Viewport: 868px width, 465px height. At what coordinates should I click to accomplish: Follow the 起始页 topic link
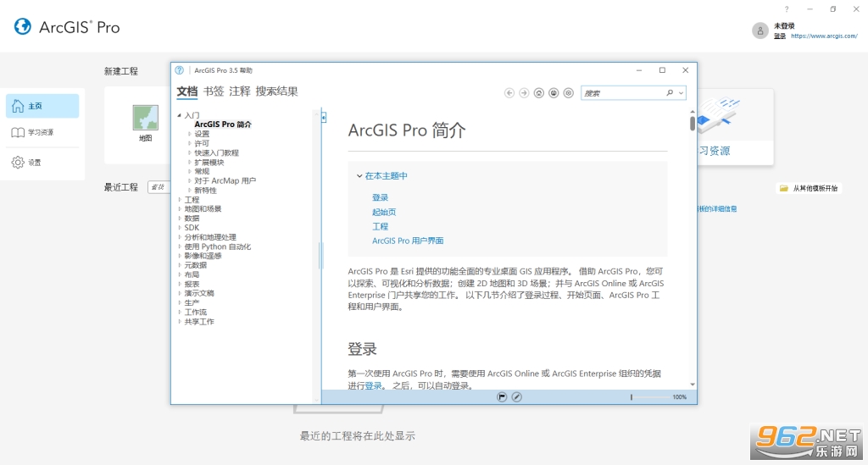(x=384, y=212)
